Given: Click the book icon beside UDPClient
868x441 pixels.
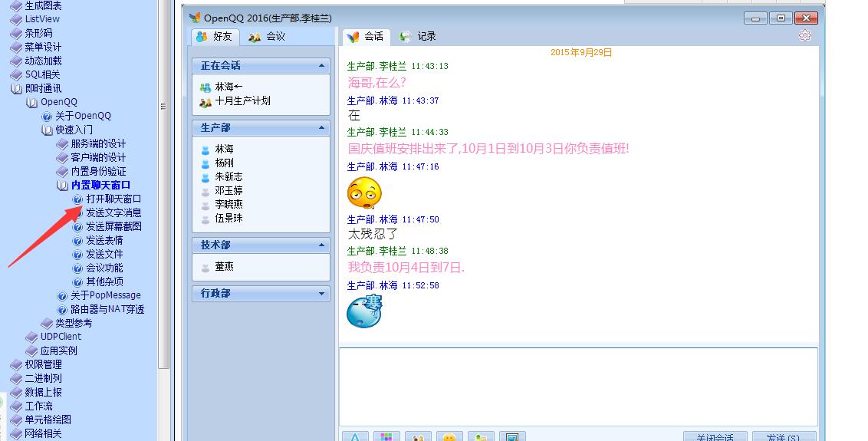Looking at the screenshot, I should click(32, 337).
